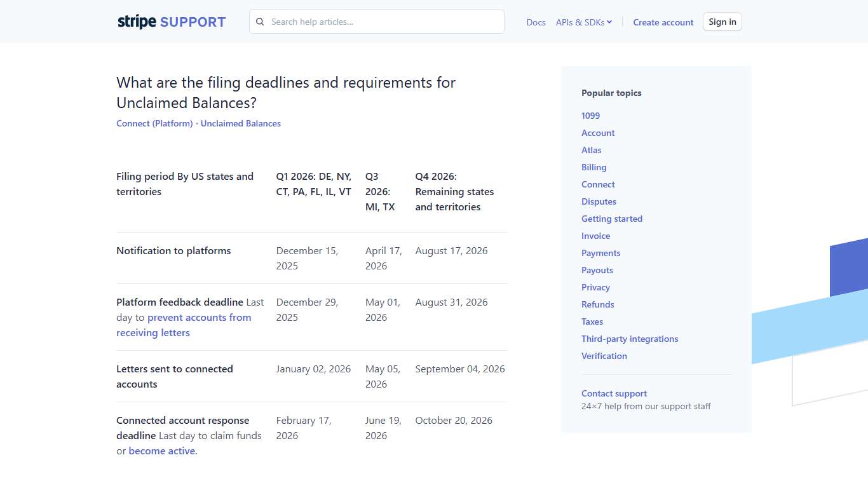The height and width of the screenshot is (488, 868).
Task: Open the Third-party integrations topic
Action: [x=630, y=339]
